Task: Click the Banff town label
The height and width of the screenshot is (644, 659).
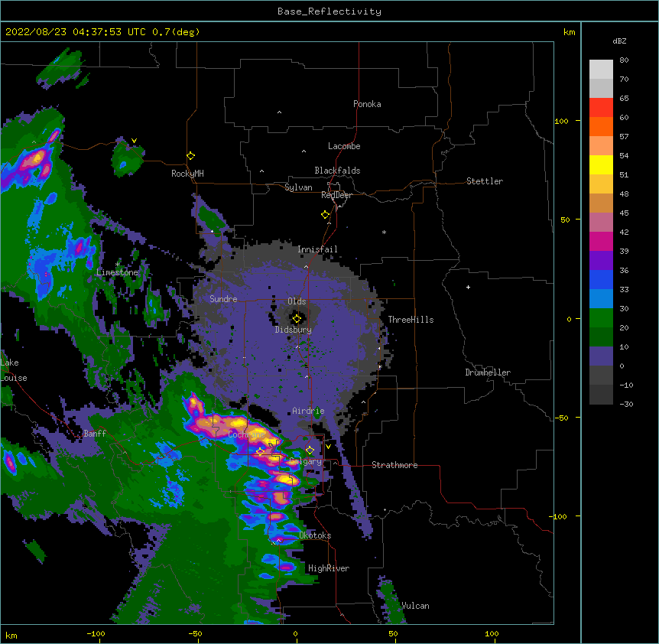Action: click(x=95, y=434)
